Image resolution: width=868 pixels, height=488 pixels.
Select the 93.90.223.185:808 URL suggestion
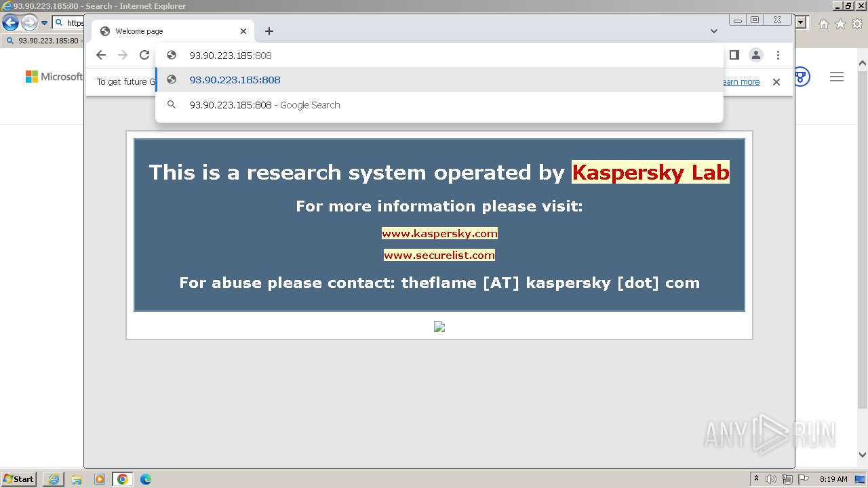pos(439,80)
